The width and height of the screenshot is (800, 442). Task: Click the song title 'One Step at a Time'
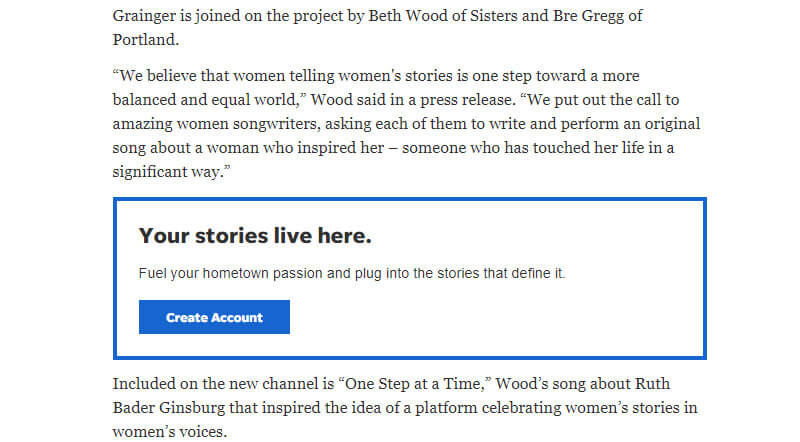(414, 384)
